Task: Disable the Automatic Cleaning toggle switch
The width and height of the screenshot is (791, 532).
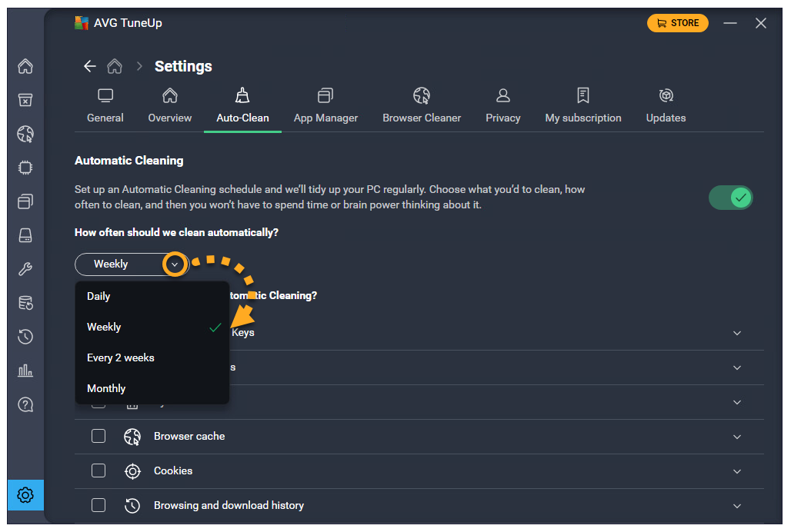Action: pos(730,198)
